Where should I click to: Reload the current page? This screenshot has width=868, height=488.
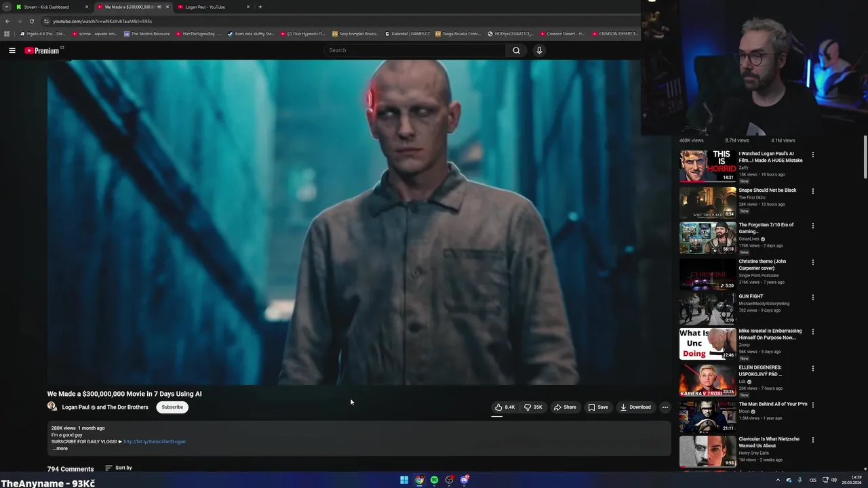pos(31,21)
